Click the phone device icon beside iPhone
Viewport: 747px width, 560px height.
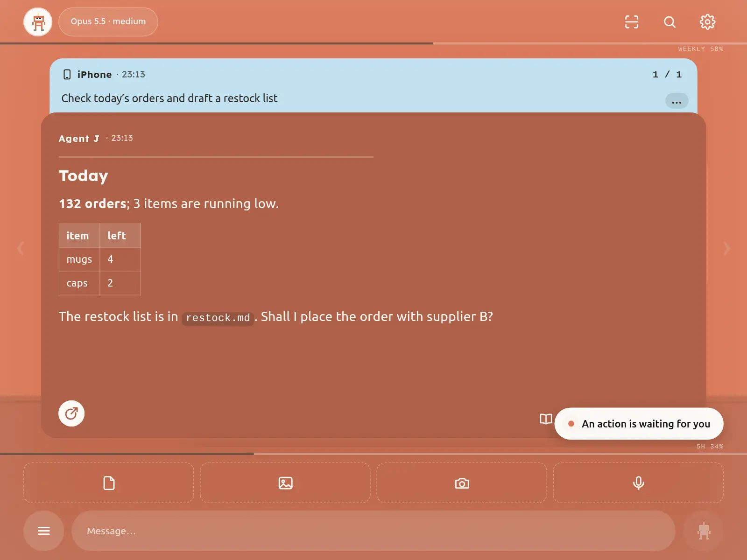67,75
